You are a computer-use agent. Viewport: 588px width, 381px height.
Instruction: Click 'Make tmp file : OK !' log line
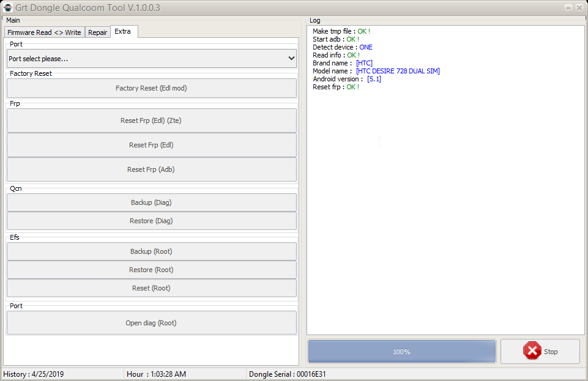tap(341, 31)
